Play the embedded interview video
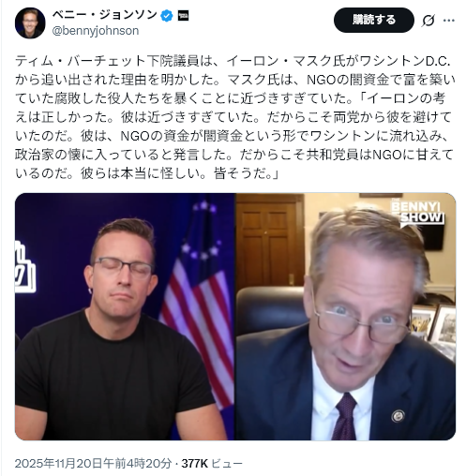Screen dimensions: 466x476 235,317
